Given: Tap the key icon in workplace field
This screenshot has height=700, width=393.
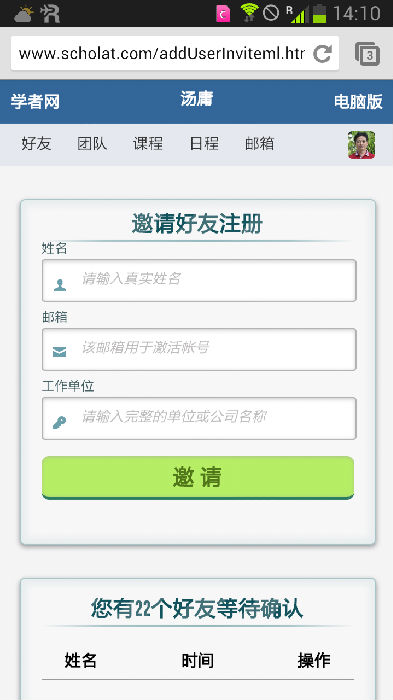Looking at the screenshot, I should [x=59, y=422].
